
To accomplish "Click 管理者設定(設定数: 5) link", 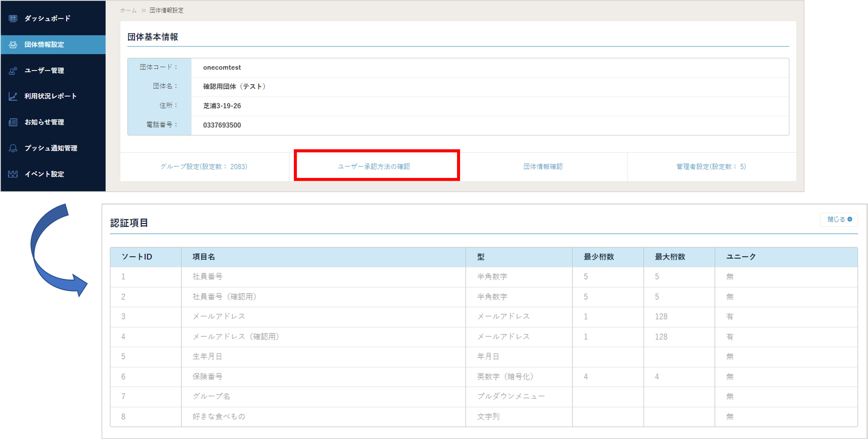I will coord(711,167).
